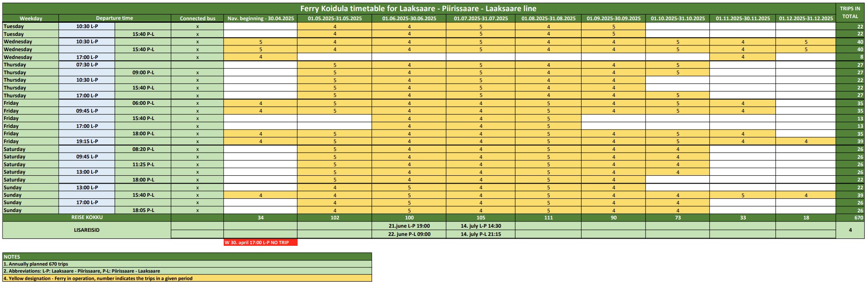Select the NOTES section heading
The image size is (868, 285).
(x=187, y=257)
